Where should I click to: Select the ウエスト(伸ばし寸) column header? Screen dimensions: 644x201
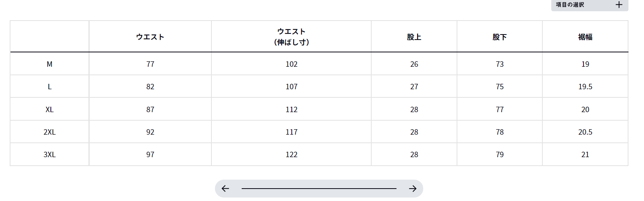point(291,37)
